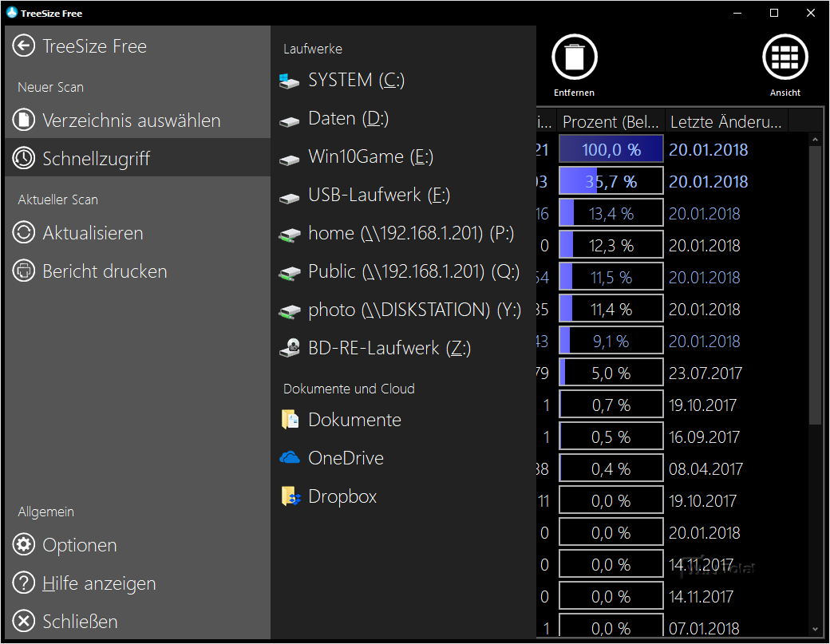
Task: Click the Dokumente folder icon
Action: pyautogui.click(x=290, y=419)
